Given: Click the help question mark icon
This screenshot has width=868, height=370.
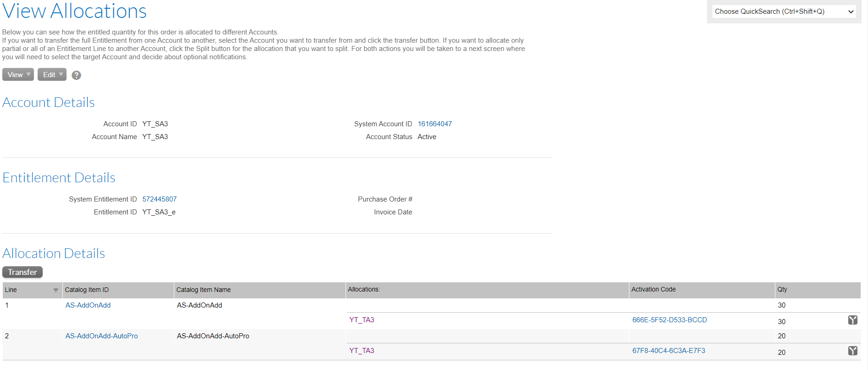Looking at the screenshot, I should tap(77, 75).
